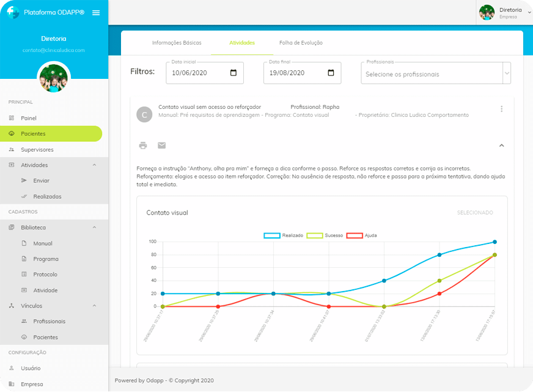The height and width of the screenshot is (392, 533).
Task: Click the email envelope icon
Action: 161,146
